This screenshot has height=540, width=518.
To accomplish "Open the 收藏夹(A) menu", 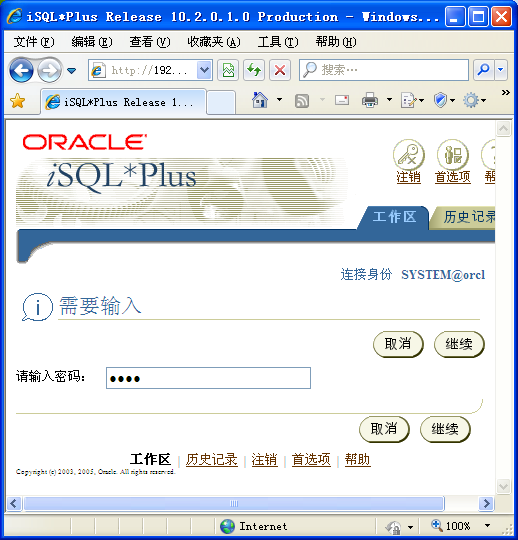I will click(x=214, y=42).
